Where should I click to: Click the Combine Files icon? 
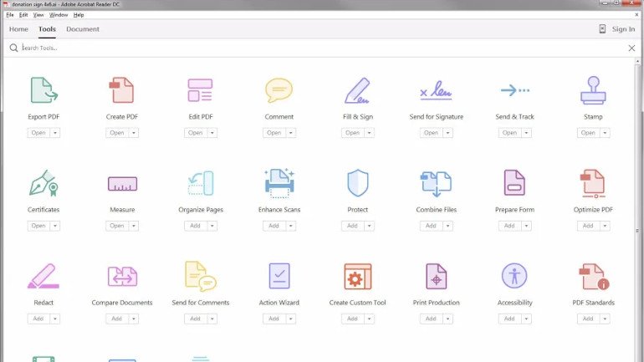[436, 183]
